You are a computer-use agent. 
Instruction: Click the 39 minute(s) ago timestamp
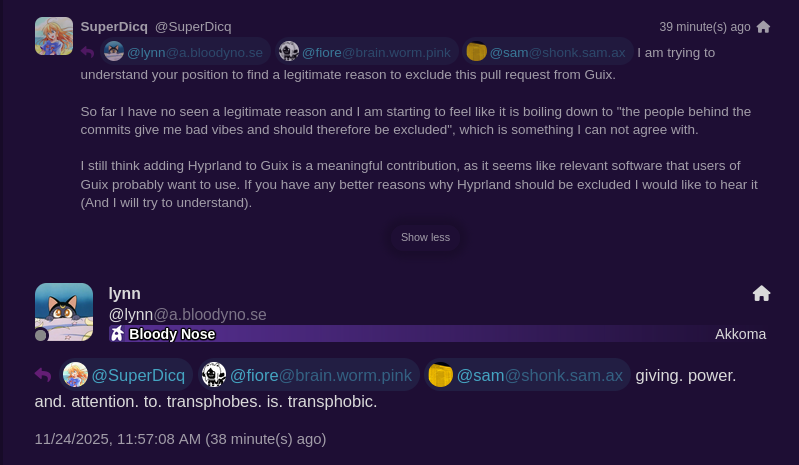coord(704,27)
